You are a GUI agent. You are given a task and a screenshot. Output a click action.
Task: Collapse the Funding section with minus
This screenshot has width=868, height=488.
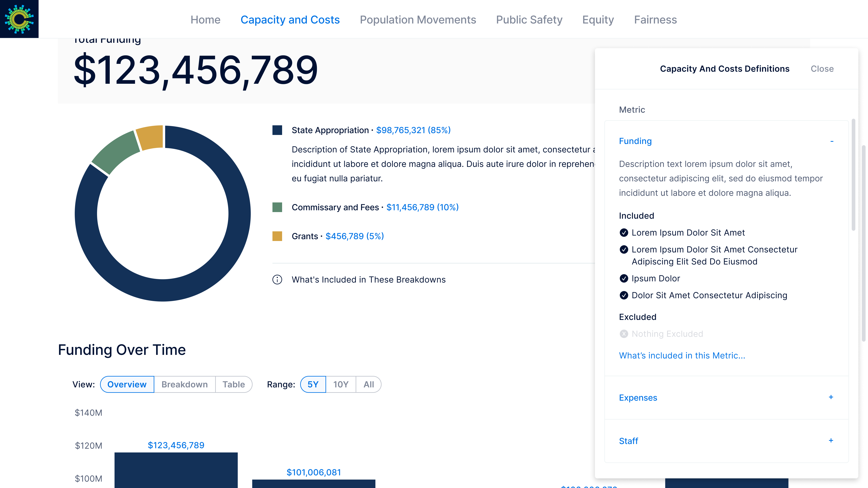(x=832, y=141)
